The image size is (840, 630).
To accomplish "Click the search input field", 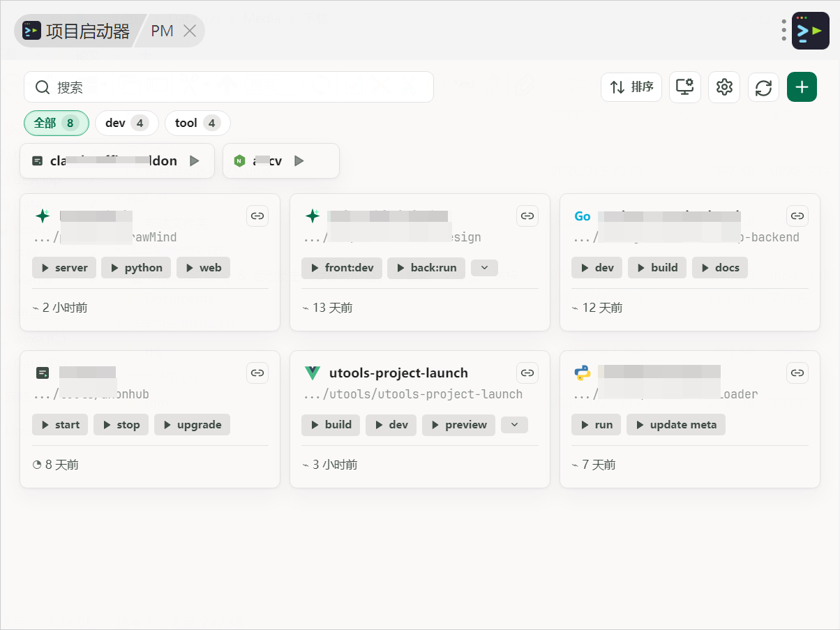I will (229, 87).
